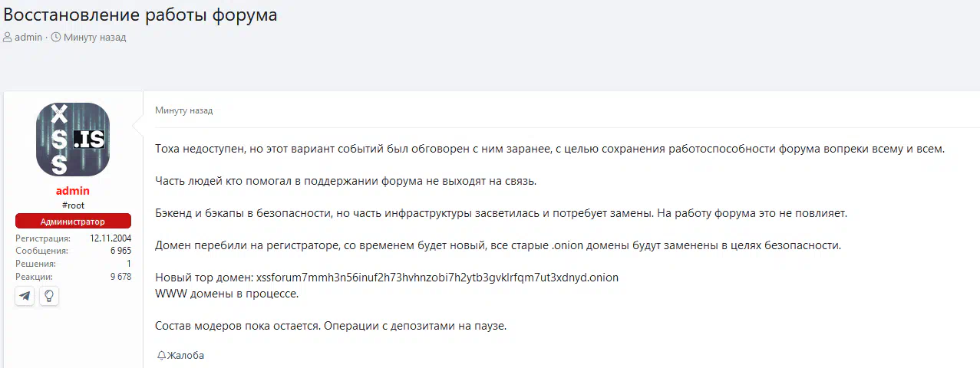Click Минуту назад in thread header
This screenshot has height=368, width=980.
pos(95,37)
